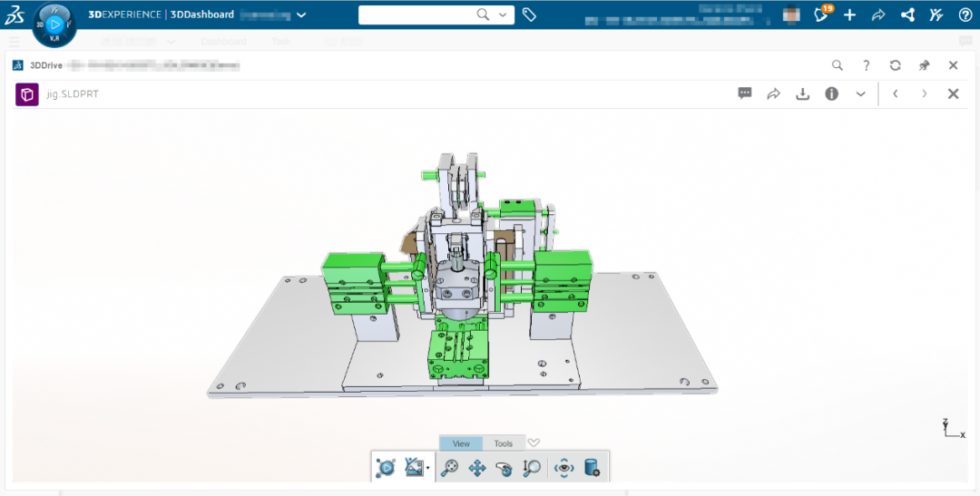Select the Pan tool in view toolbar
Image resolution: width=980 pixels, height=496 pixels.
click(x=476, y=468)
